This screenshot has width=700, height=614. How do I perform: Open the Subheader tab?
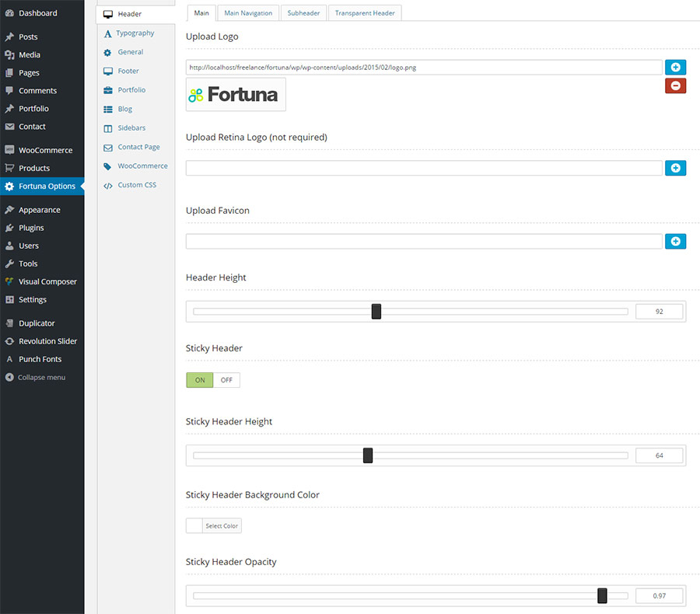[x=303, y=12]
